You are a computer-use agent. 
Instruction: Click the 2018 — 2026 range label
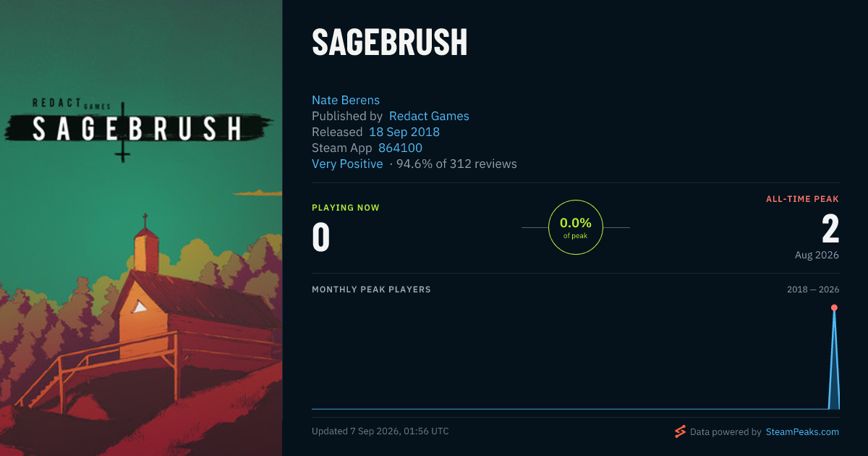(813, 290)
